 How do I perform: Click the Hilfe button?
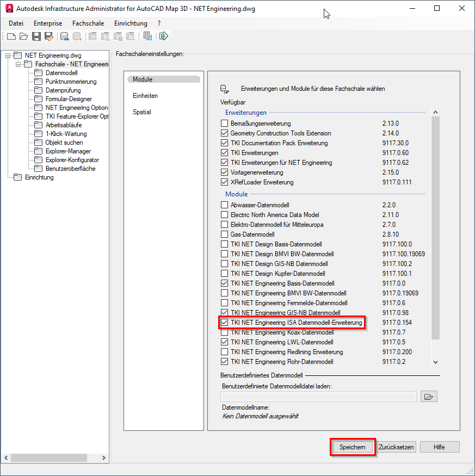point(440,447)
